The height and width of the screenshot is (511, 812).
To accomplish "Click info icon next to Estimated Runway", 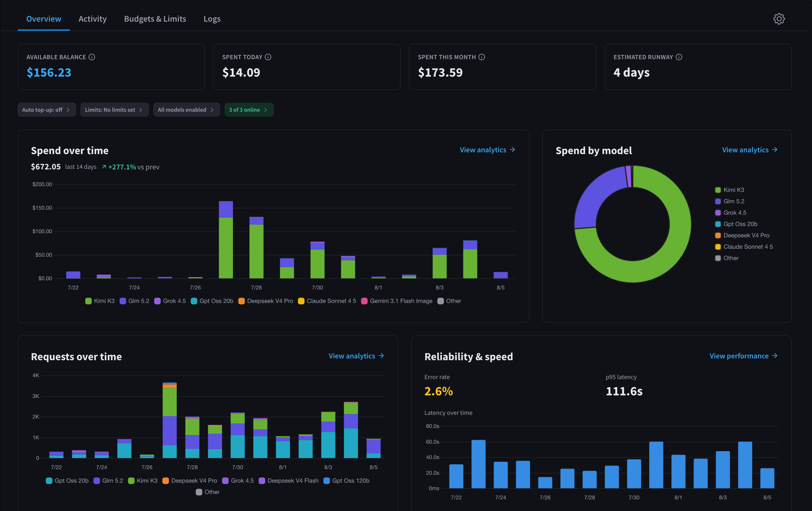I will pos(679,57).
